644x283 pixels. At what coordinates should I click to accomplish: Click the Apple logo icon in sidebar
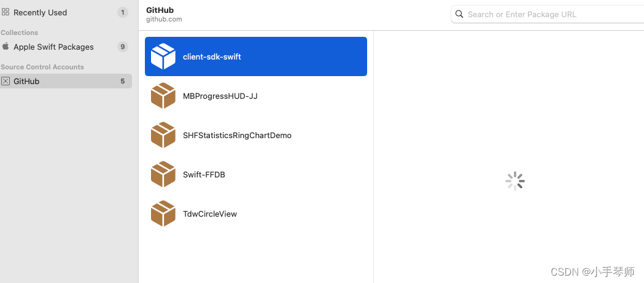tap(6, 47)
